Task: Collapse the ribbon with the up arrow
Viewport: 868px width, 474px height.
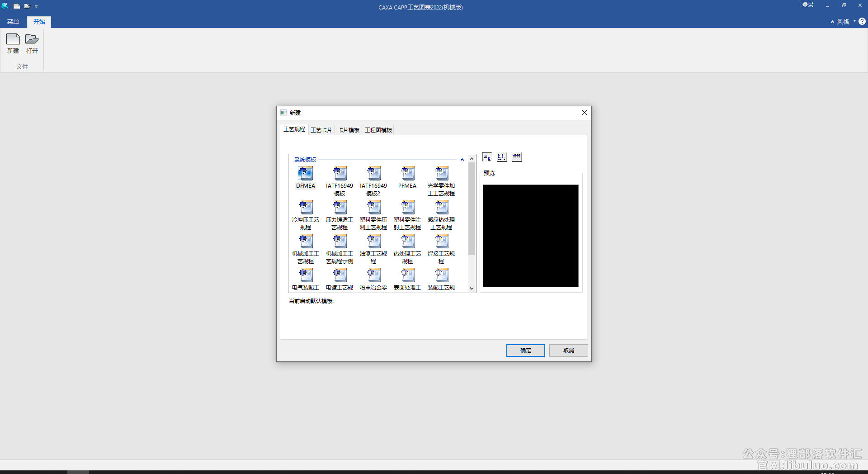Action: click(832, 21)
